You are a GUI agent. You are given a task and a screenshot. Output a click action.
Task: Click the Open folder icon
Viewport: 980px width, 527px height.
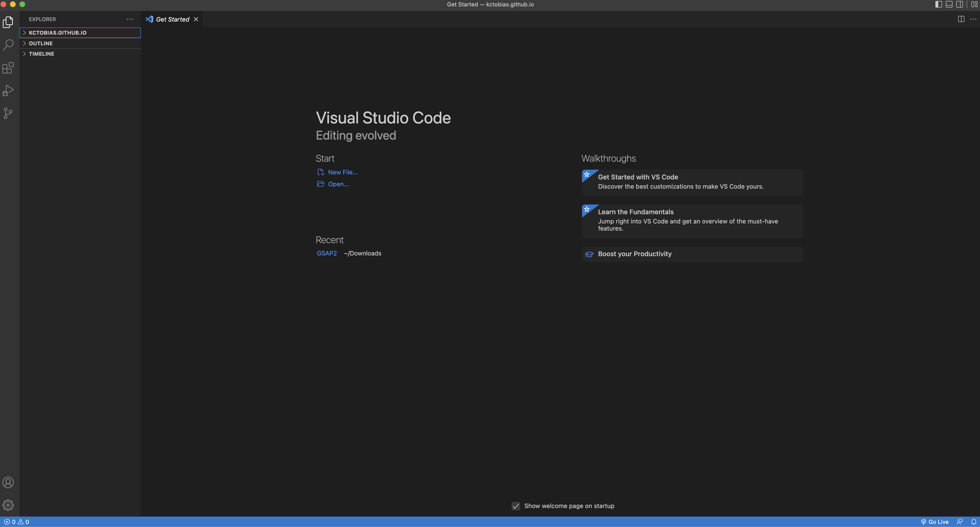(321, 184)
